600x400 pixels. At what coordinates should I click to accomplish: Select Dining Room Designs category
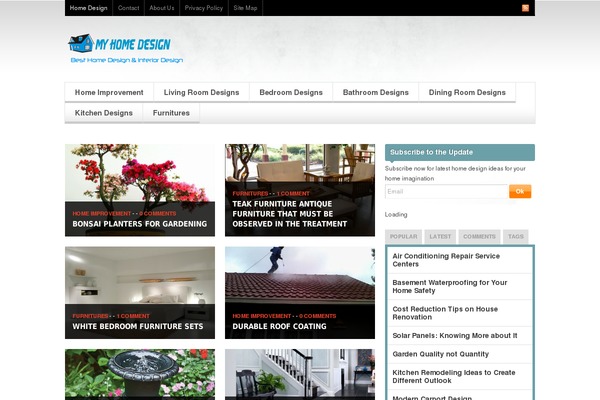coord(467,92)
